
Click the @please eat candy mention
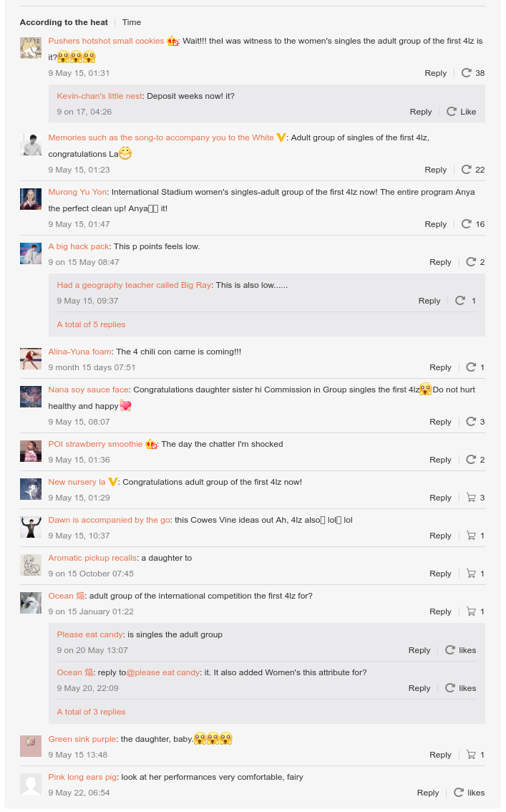point(163,672)
